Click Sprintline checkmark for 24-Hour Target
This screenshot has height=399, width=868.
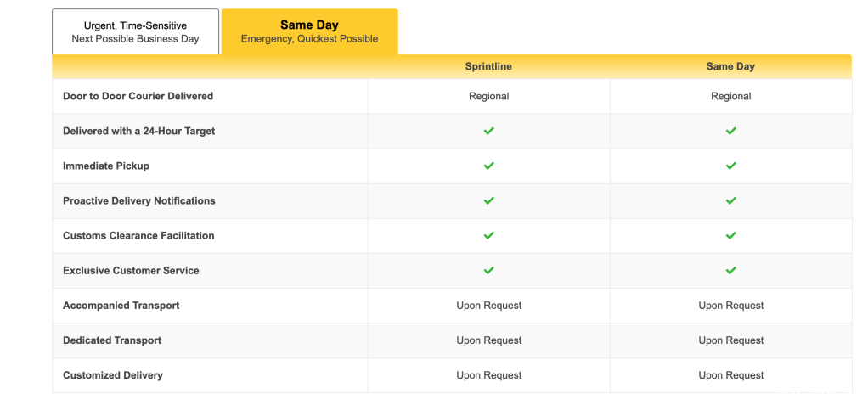pyautogui.click(x=489, y=131)
